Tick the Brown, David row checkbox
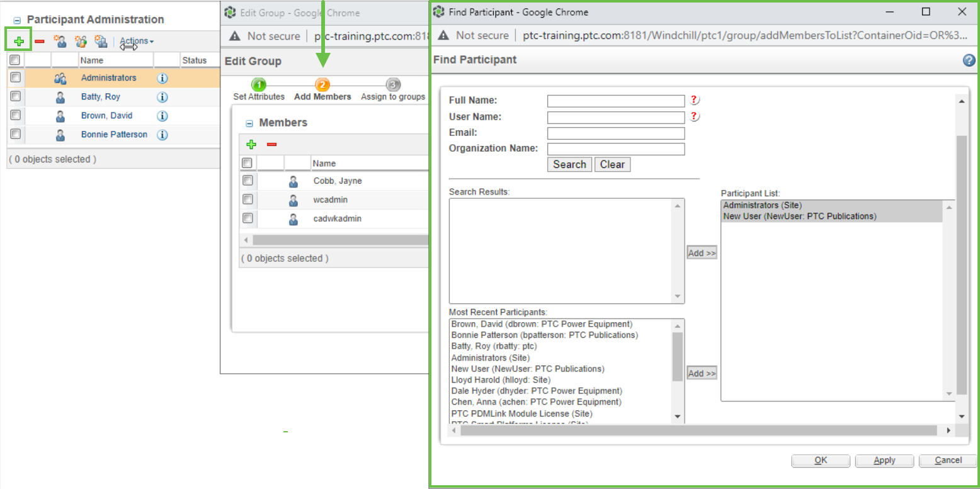Viewport: 980px width, 489px height. (x=16, y=115)
